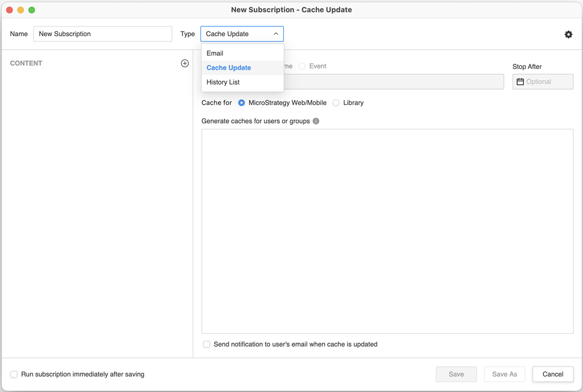
Task: Select Email from the Type list
Action: pos(215,53)
